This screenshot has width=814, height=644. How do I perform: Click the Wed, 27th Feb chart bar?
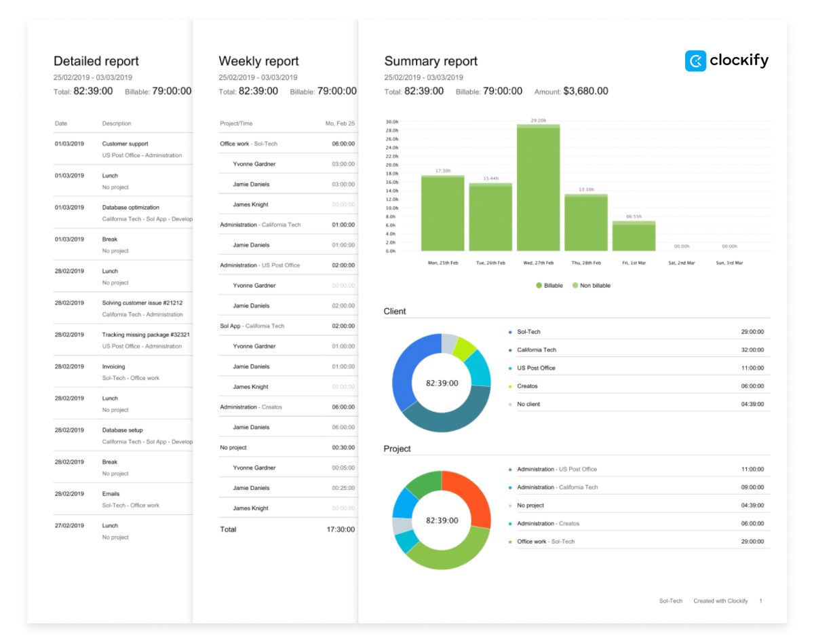(539, 189)
